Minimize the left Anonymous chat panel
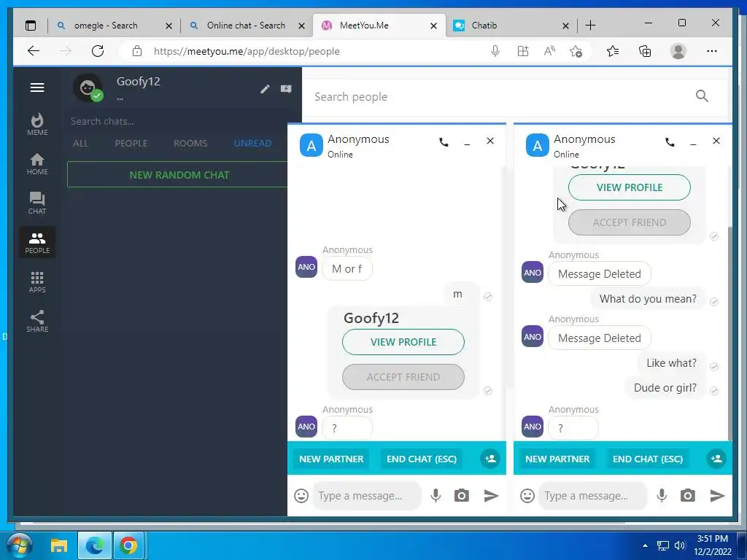Image resolution: width=747 pixels, height=560 pixels. (467, 142)
